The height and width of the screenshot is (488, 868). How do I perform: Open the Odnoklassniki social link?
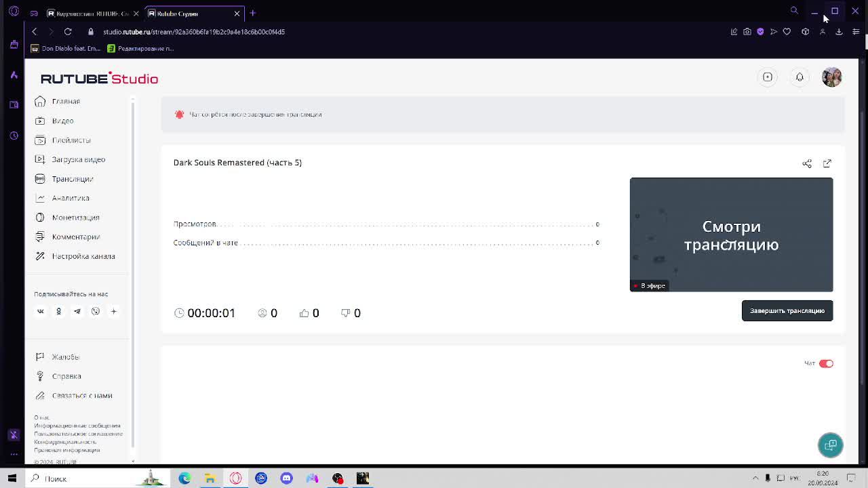[x=58, y=311]
